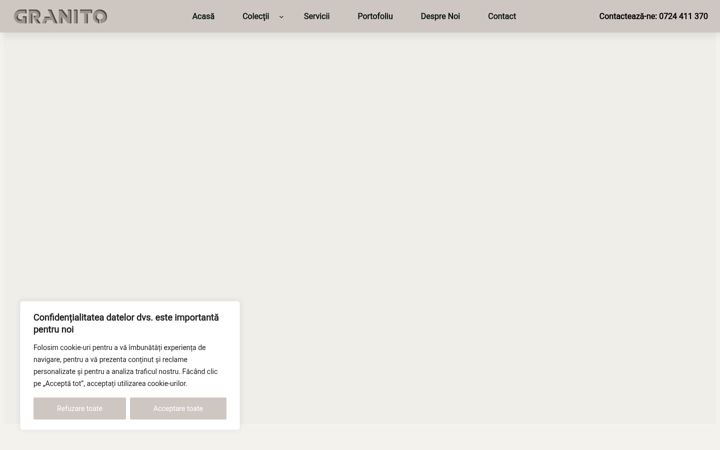720x450 pixels.
Task: Click the cookie banner heading about Confidențialitatea datelor
Action: tap(126, 323)
